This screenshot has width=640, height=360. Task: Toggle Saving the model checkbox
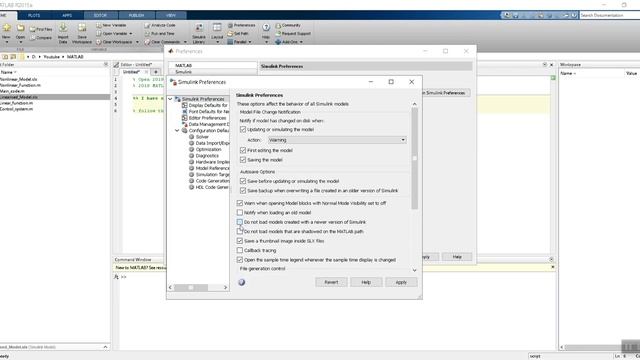[243, 160]
